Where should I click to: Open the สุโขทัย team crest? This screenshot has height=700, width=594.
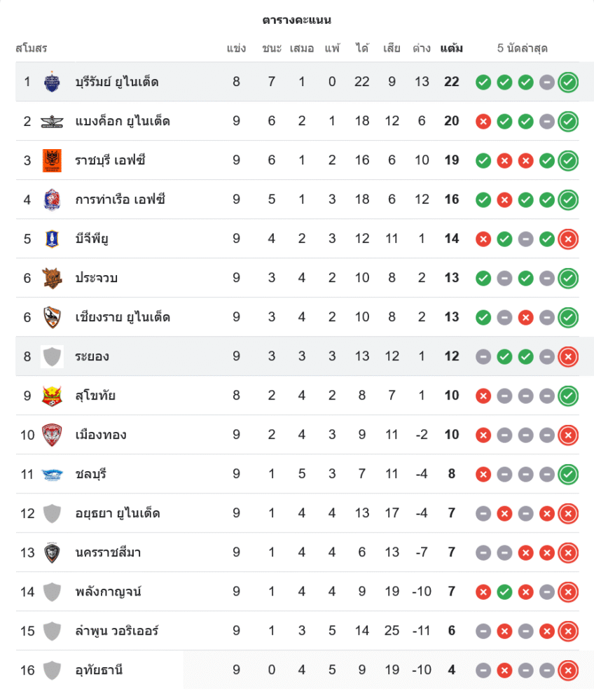point(52,395)
